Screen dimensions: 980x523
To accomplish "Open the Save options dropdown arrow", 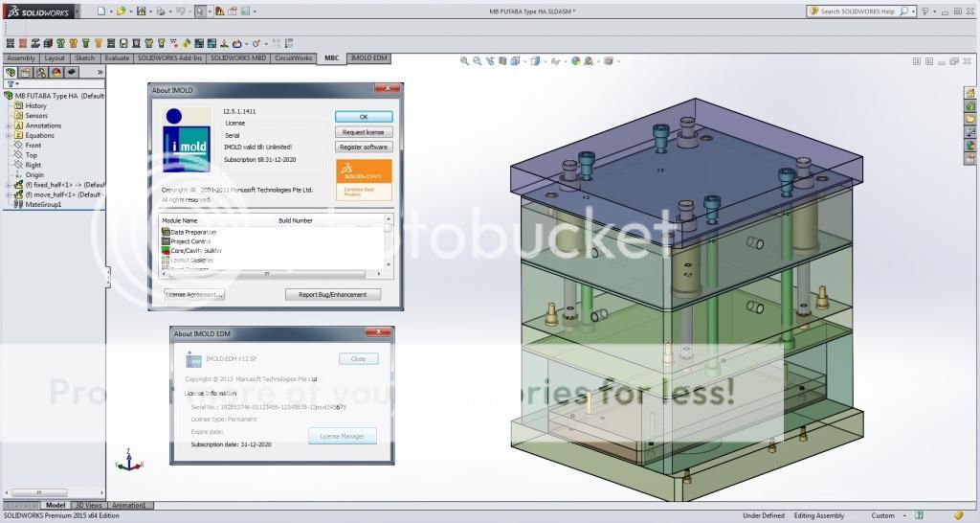I will [150, 11].
